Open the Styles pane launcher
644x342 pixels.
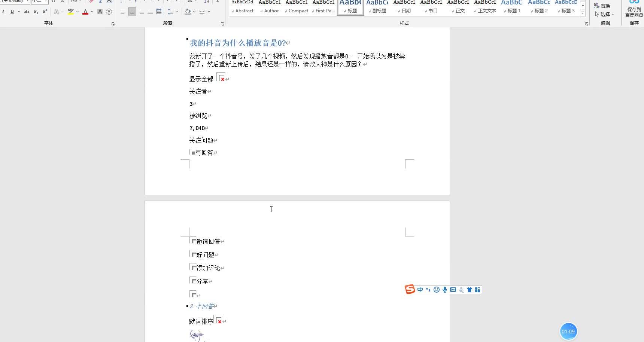pos(587,24)
